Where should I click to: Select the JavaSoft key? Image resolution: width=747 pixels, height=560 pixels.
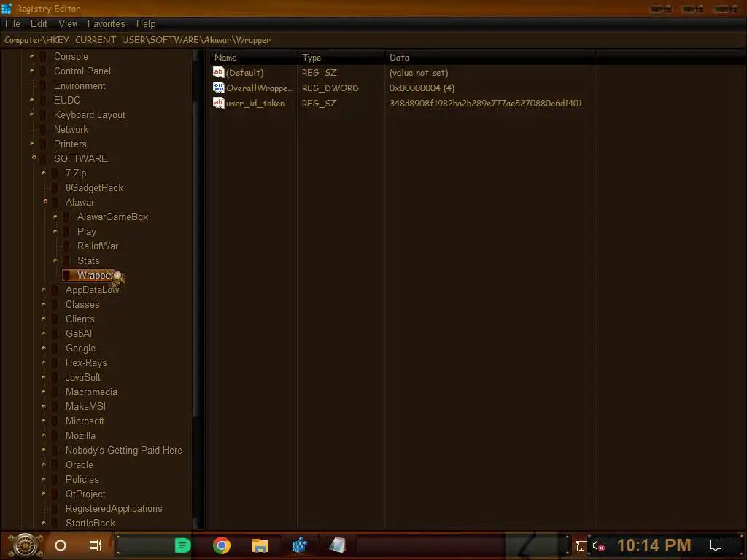point(83,378)
